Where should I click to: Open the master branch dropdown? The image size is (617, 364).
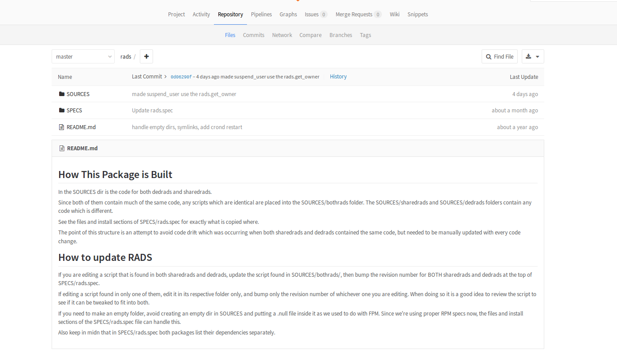(x=83, y=56)
